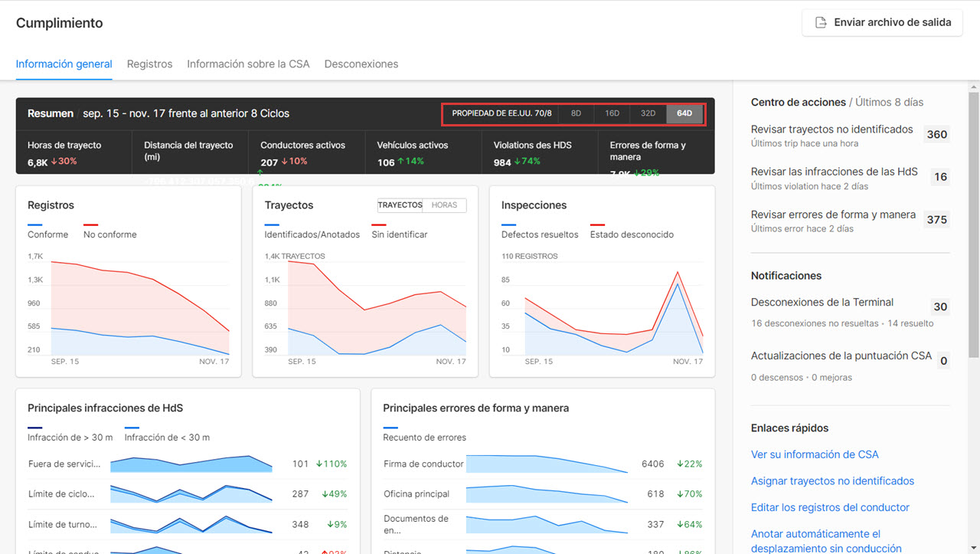Go to the Desconexiones tab
The width and height of the screenshot is (980, 554).
click(x=361, y=64)
